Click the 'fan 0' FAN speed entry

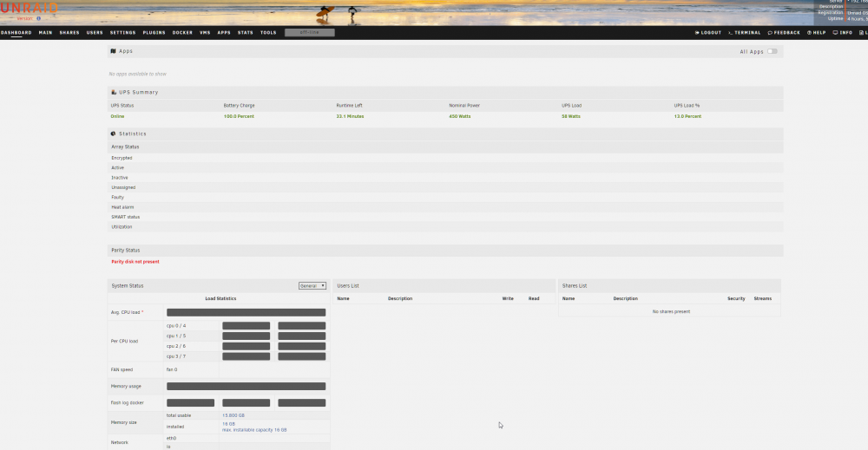(172, 369)
